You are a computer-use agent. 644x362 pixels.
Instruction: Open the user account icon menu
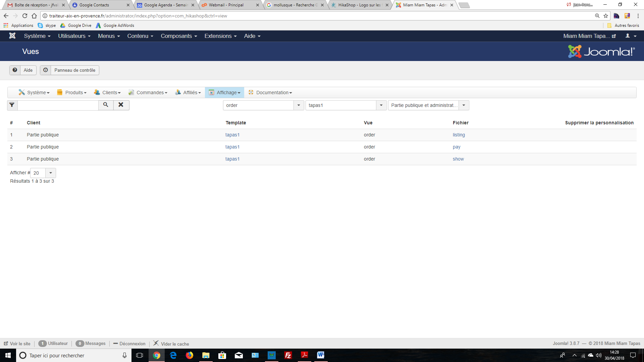coord(631,36)
